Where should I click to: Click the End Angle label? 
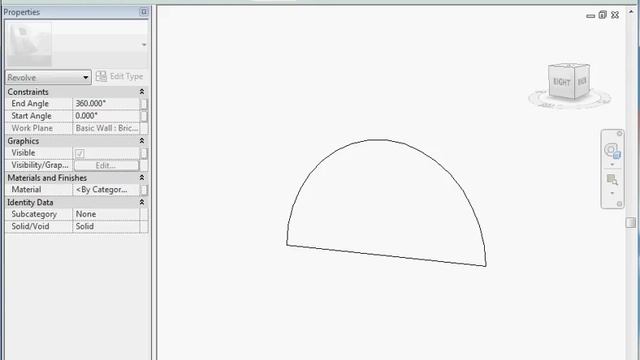tap(30, 104)
